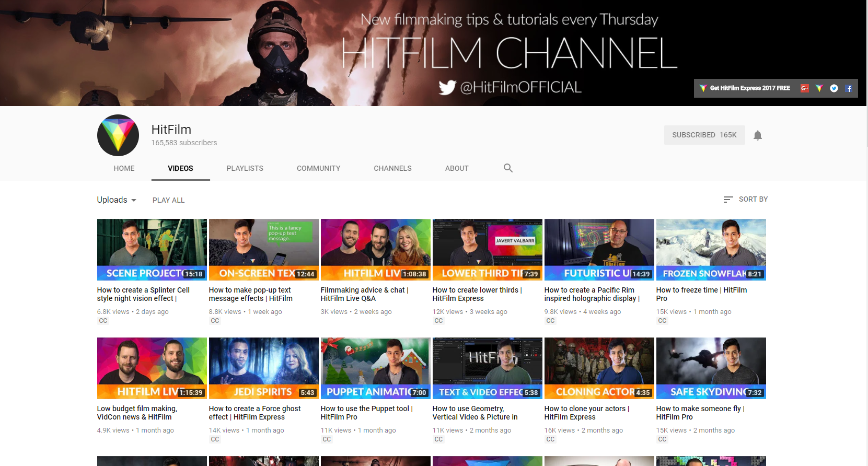
Task: Click the Play All button
Action: [x=168, y=200]
